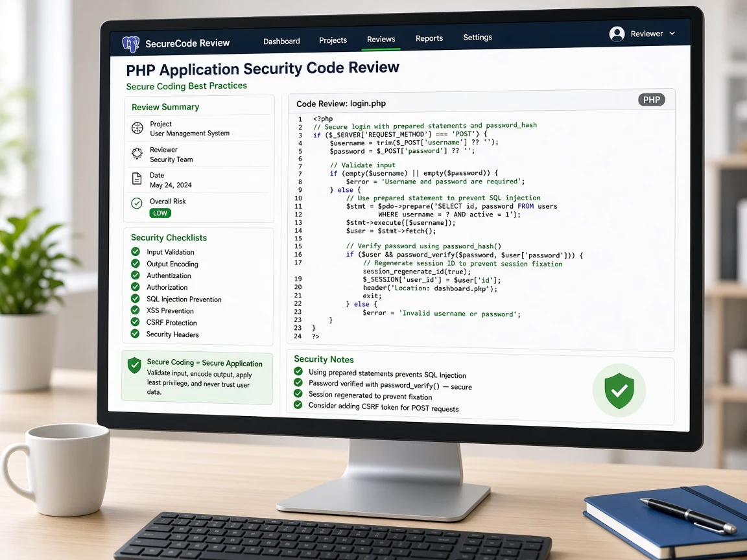Click 'User Management System' project name
747x560 pixels.
pyautogui.click(x=189, y=134)
